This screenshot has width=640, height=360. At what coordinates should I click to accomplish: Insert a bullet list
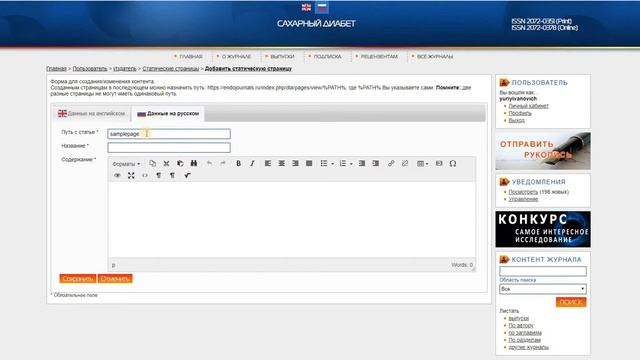tap(324, 163)
